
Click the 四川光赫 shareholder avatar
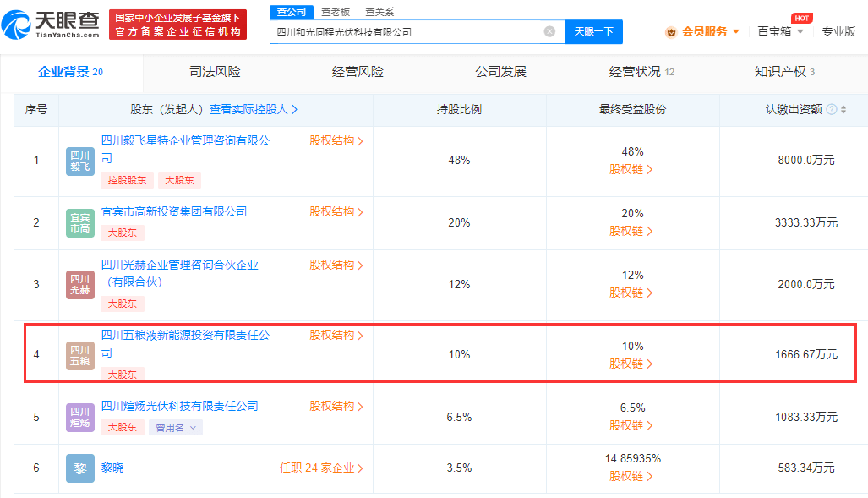(80, 285)
